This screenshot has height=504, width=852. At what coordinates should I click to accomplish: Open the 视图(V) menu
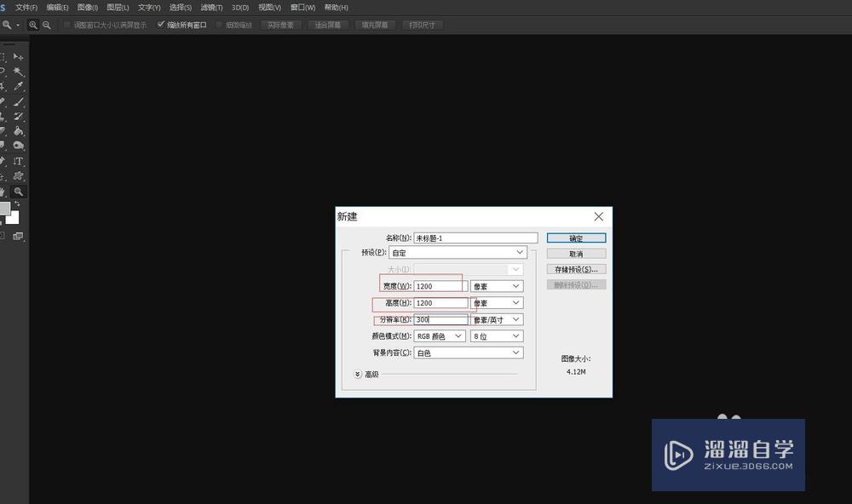tap(269, 8)
